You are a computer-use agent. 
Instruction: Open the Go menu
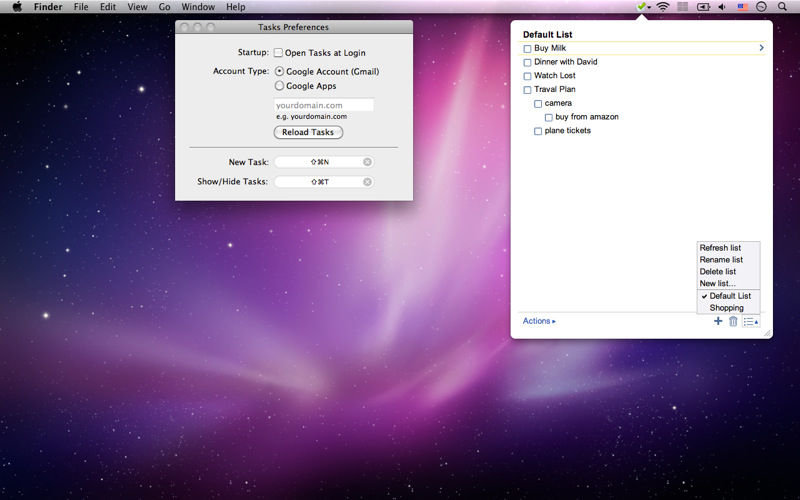[164, 7]
